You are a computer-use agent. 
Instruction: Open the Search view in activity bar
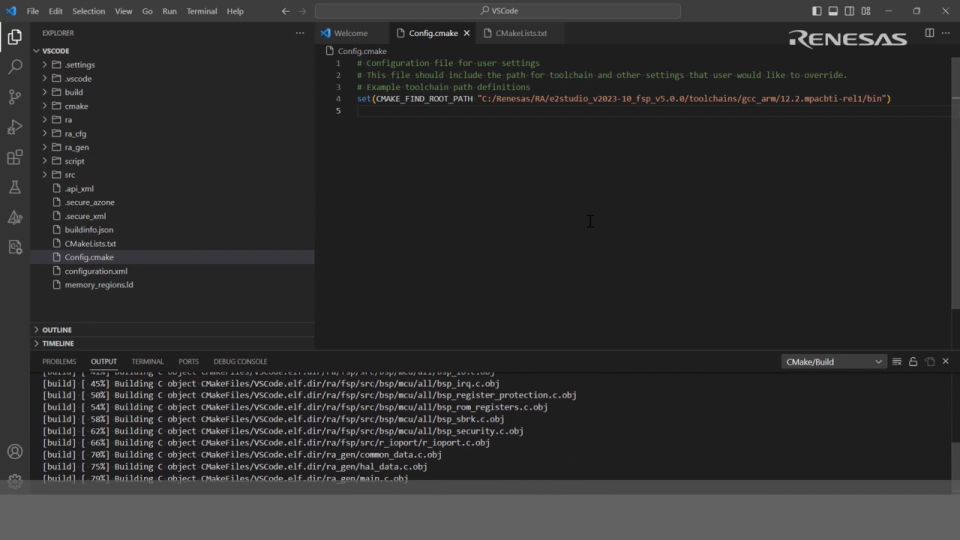[x=15, y=67]
